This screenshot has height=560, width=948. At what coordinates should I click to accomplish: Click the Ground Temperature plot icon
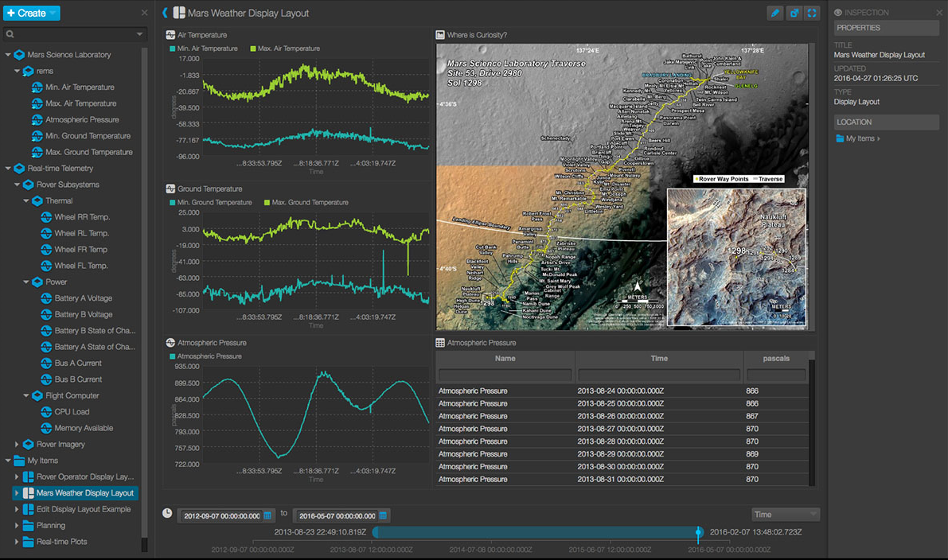click(x=170, y=189)
